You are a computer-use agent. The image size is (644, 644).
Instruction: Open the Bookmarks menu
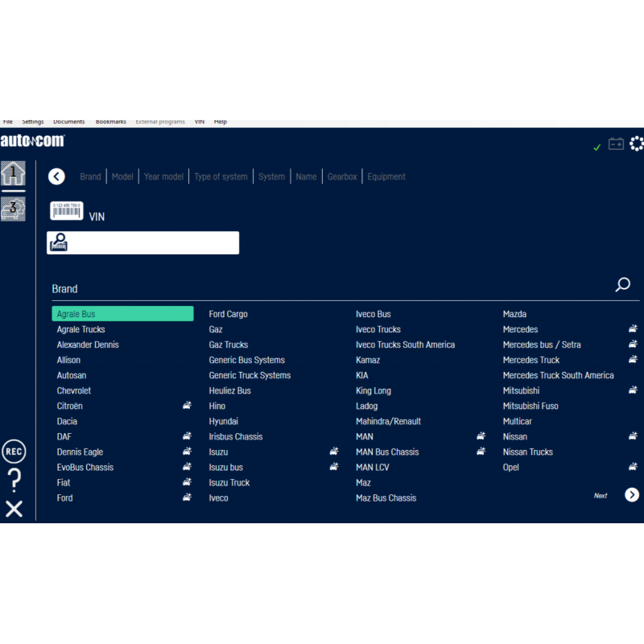tap(110, 122)
